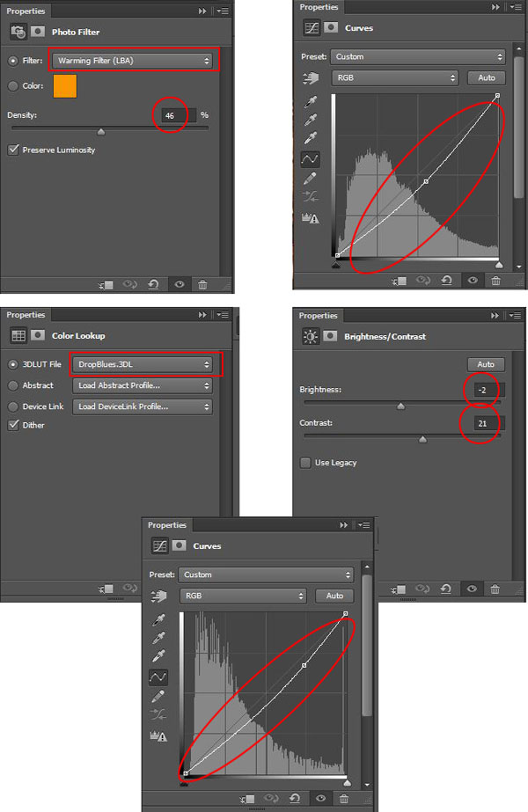Viewport: 528px width, 812px height.
Task: Pick white point eyedropper in lower Curves panel
Action: click(158, 656)
